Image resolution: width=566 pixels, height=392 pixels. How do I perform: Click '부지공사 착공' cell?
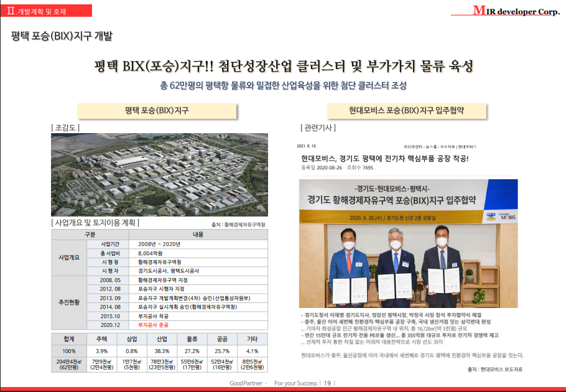point(198,316)
